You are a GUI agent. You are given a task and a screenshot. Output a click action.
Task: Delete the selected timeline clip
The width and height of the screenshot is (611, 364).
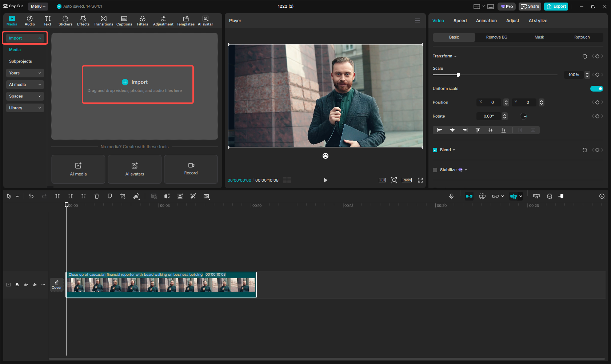(96, 196)
